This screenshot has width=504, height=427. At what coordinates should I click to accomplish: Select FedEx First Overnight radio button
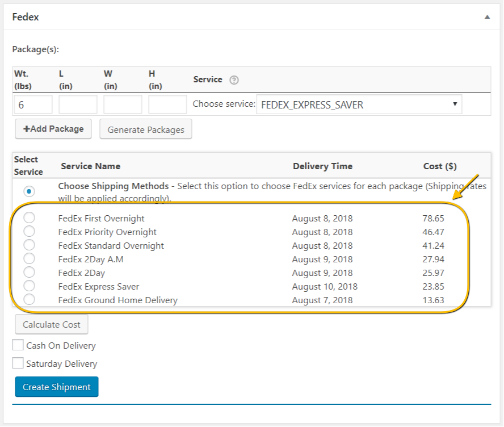pos(29,218)
